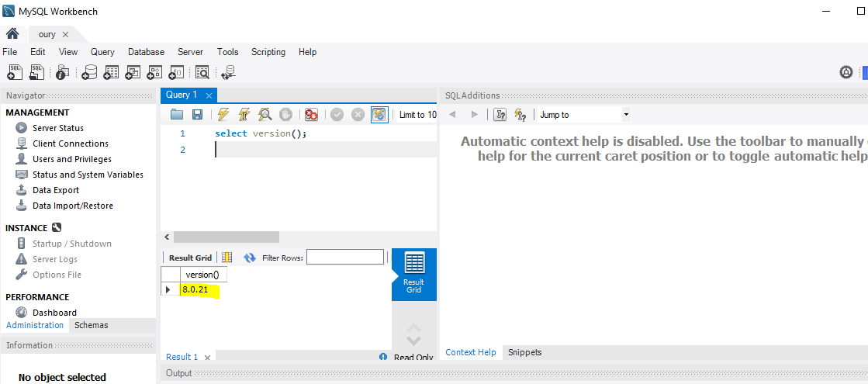Open the Jump to dropdown
The width and height of the screenshot is (868, 384).
(583, 115)
